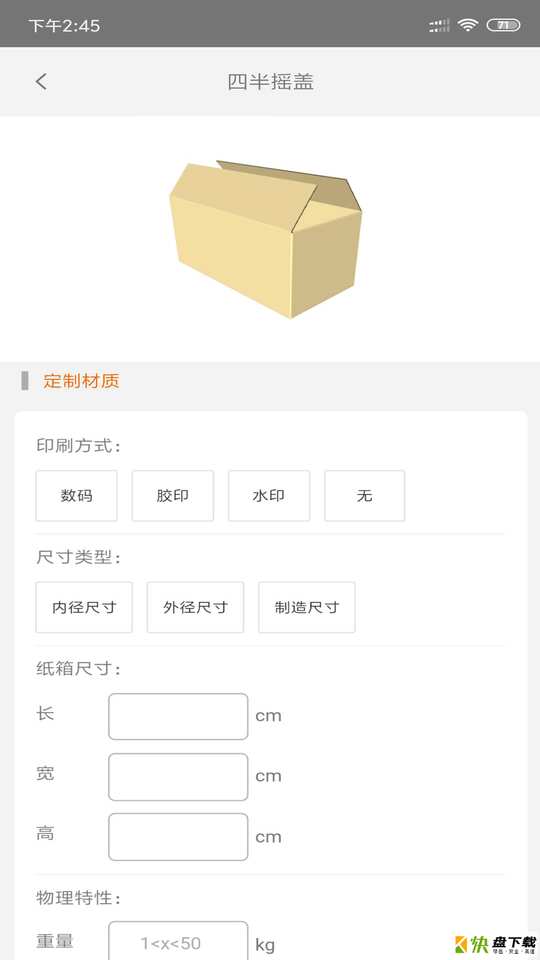Tap the back arrow icon
The height and width of the screenshot is (960, 540).
[x=41, y=81]
